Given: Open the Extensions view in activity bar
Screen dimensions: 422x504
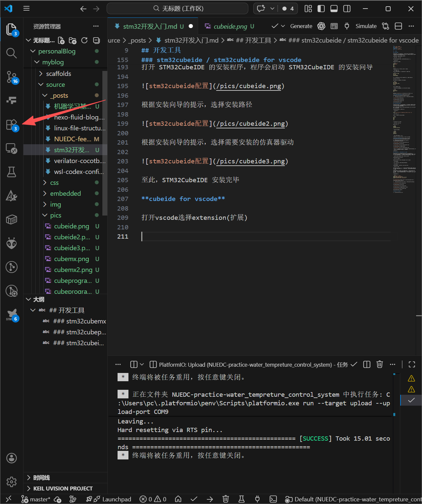Looking at the screenshot, I should tap(12, 125).
